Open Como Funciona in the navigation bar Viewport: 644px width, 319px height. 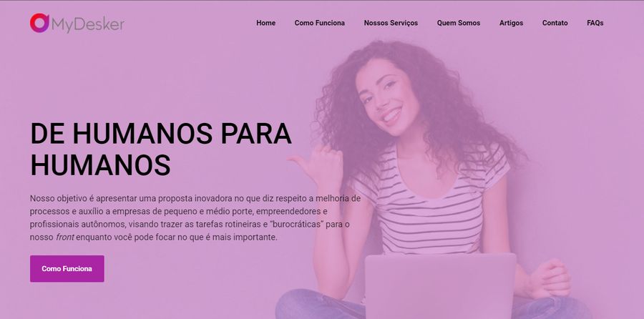(320, 23)
